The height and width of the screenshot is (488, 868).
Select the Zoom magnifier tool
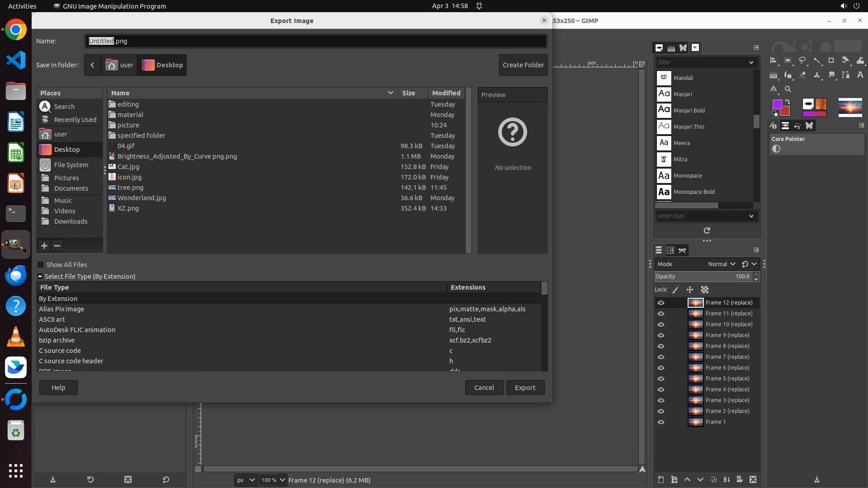point(788,89)
